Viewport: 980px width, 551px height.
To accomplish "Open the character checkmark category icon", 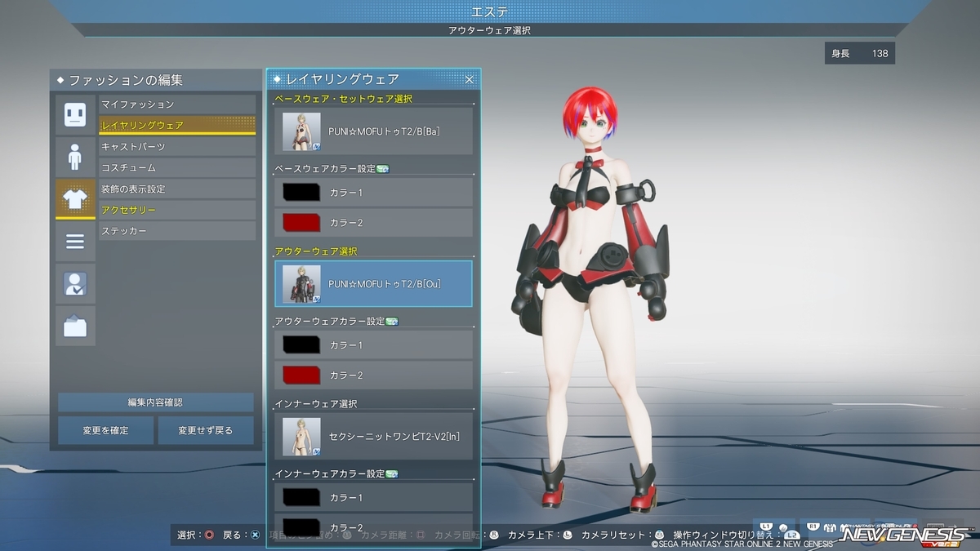I will click(75, 284).
